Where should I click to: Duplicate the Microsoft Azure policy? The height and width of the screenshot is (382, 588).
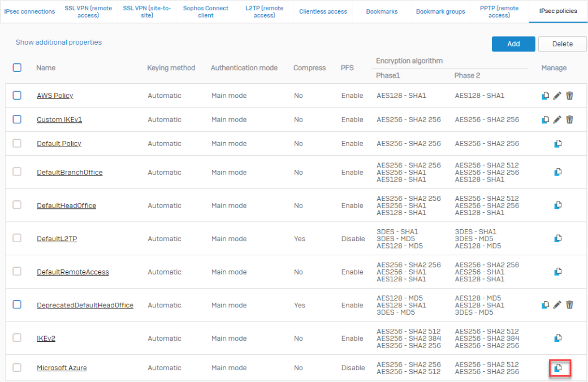pyautogui.click(x=558, y=368)
